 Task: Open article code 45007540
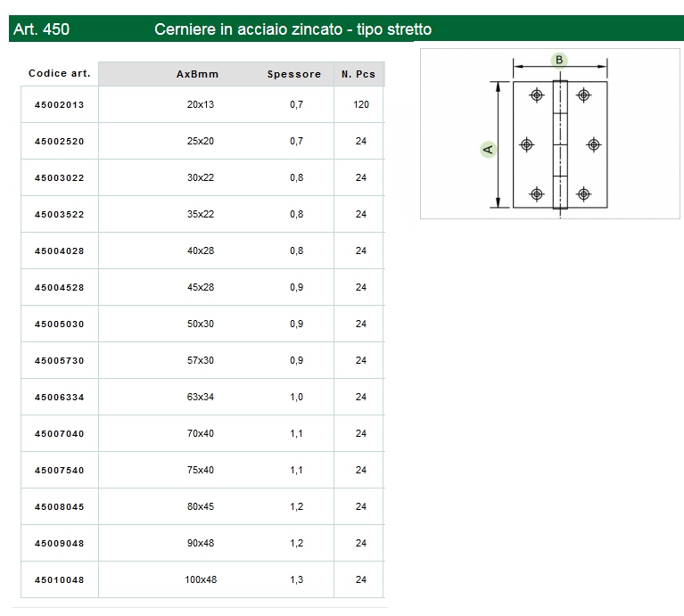59,470
